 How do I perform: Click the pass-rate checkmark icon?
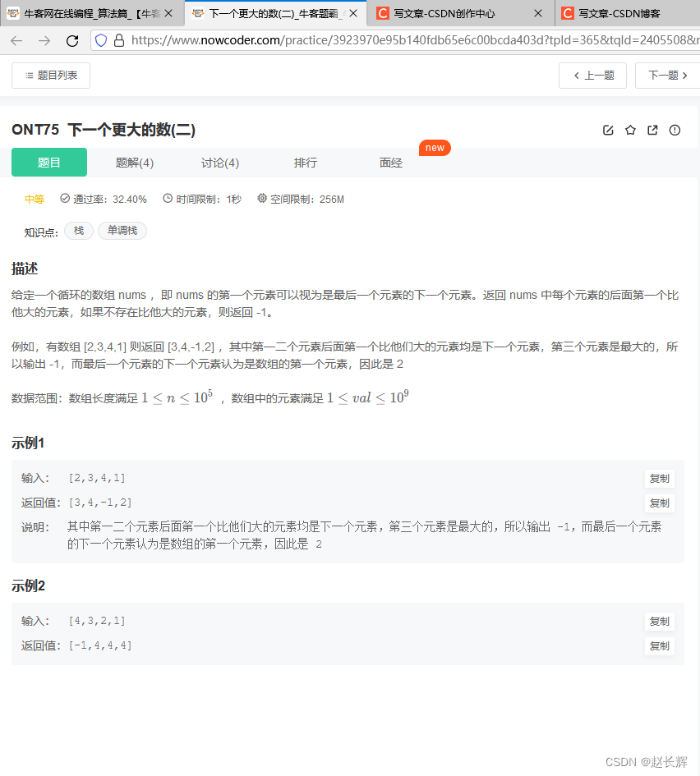(64, 198)
